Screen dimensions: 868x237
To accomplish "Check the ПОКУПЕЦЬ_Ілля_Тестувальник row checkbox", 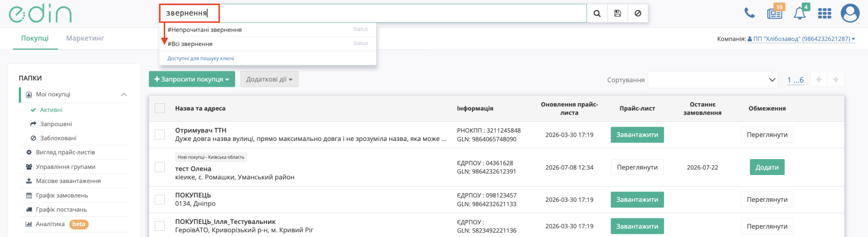I will pos(160,226).
